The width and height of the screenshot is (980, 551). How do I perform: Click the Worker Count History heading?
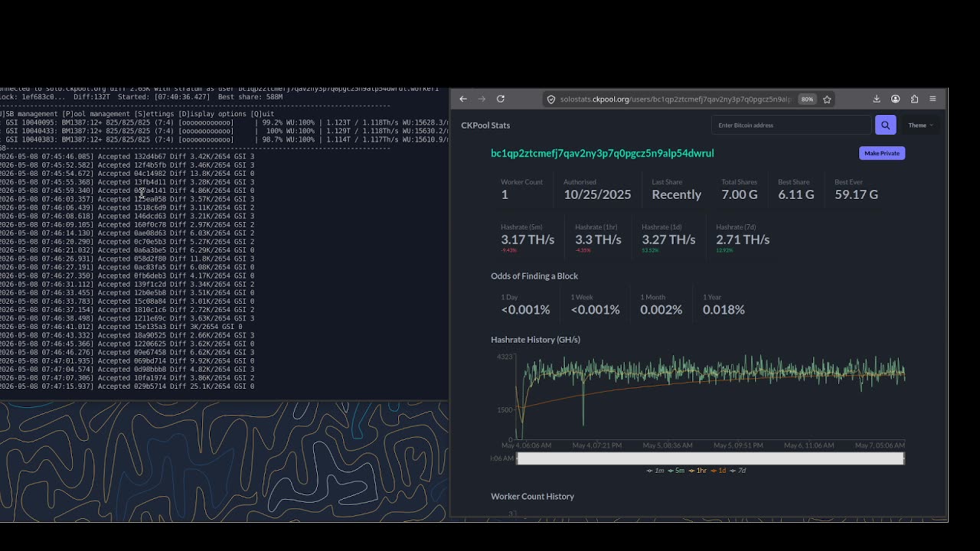point(532,497)
